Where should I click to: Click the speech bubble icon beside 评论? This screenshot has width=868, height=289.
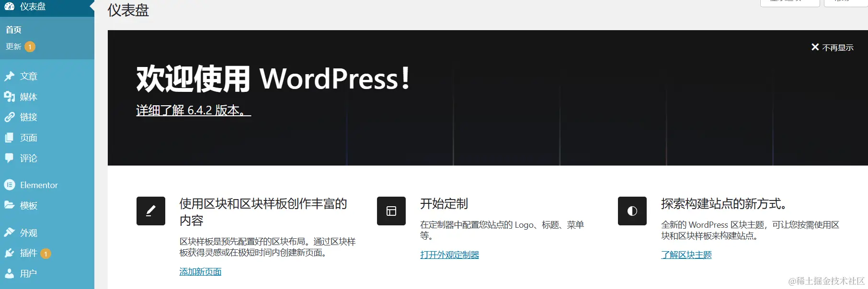(9, 158)
